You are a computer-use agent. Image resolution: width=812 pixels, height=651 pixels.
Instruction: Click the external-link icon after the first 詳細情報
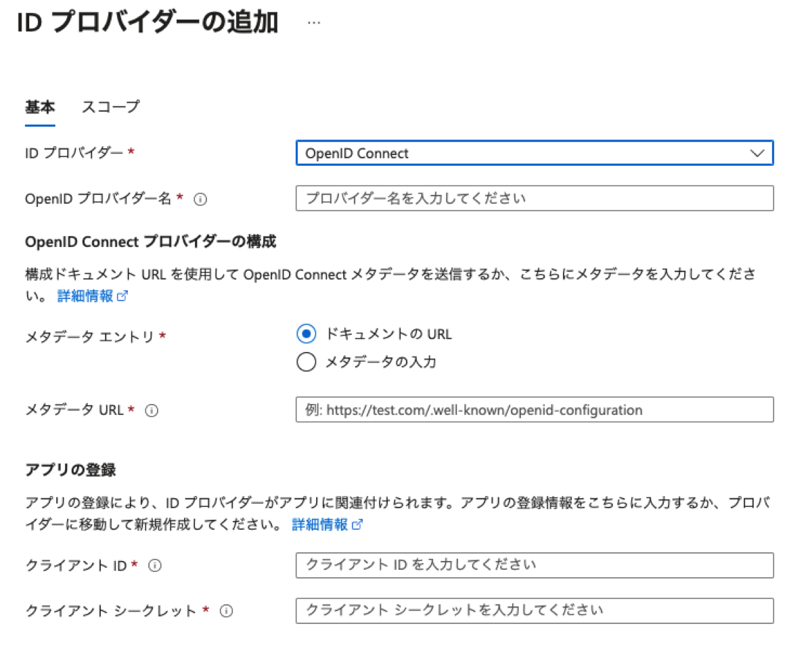[x=123, y=296]
